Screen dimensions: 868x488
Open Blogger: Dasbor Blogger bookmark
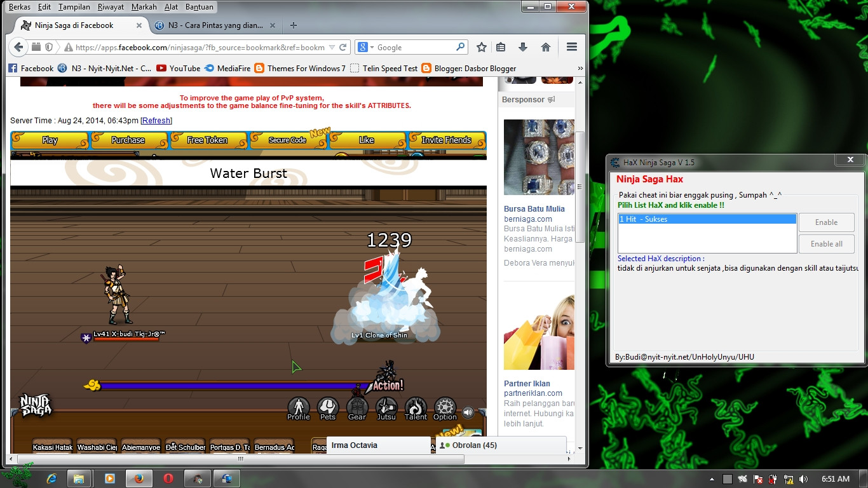coord(468,68)
